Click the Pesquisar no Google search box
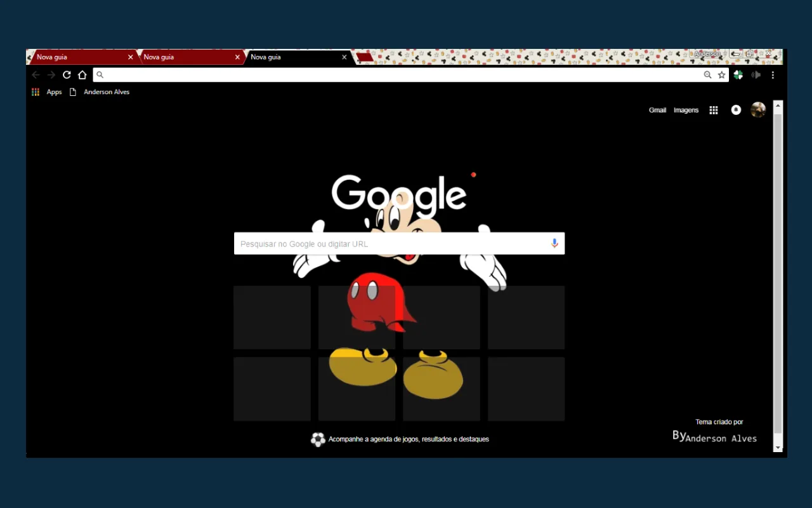 [399, 243]
